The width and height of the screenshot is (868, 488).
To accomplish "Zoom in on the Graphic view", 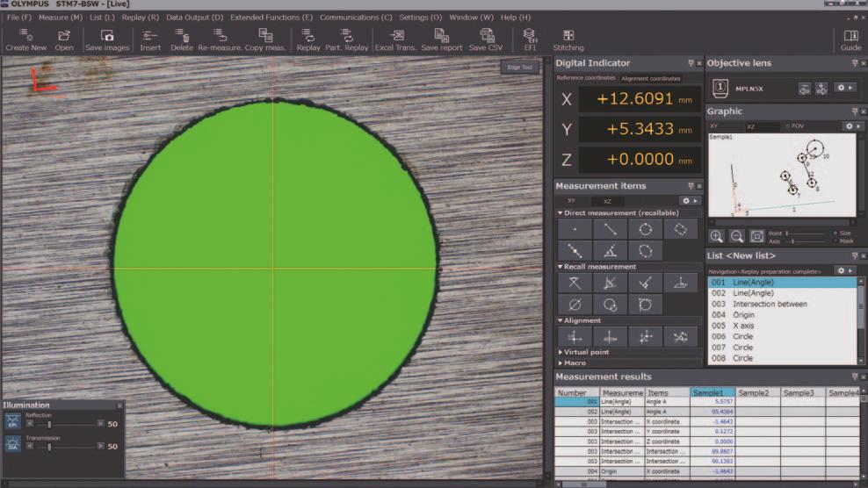I will (717, 236).
